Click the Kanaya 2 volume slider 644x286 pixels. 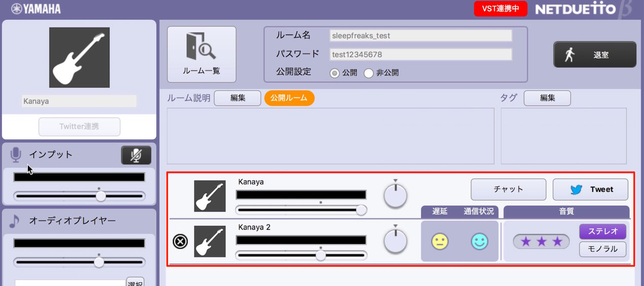coord(301,256)
